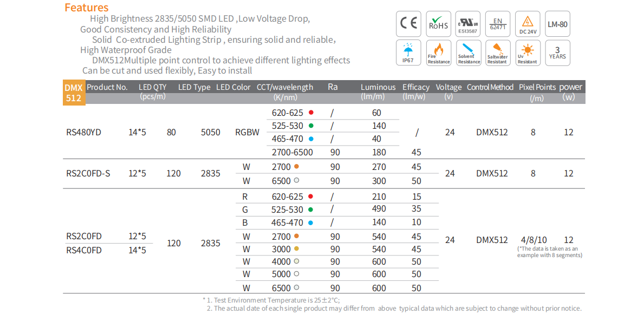Click the white dot next to 4000 CCT
The width and height of the screenshot is (644, 315).
296,262
